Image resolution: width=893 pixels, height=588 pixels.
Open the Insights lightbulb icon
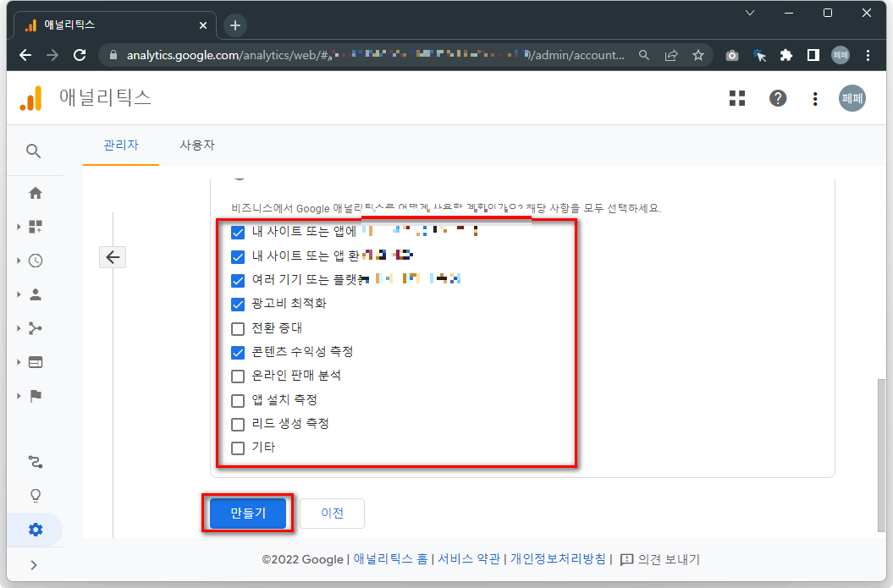click(x=35, y=495)
